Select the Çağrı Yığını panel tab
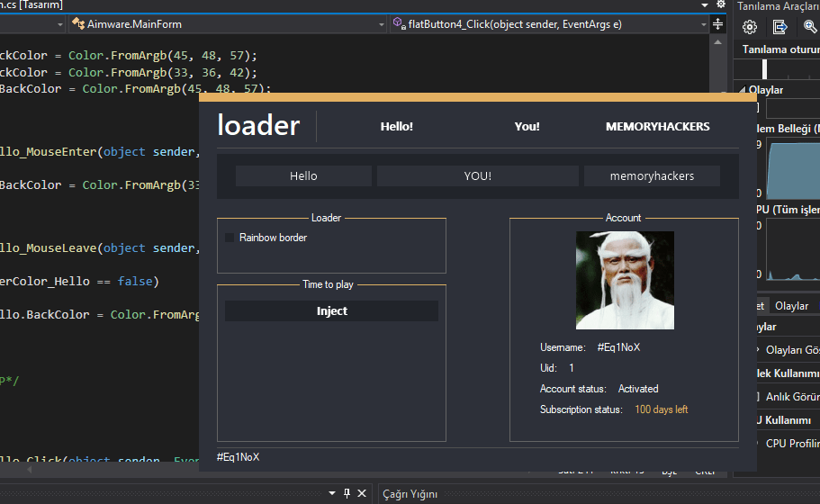This screenshot has height=504, width=820. (410, 494)
